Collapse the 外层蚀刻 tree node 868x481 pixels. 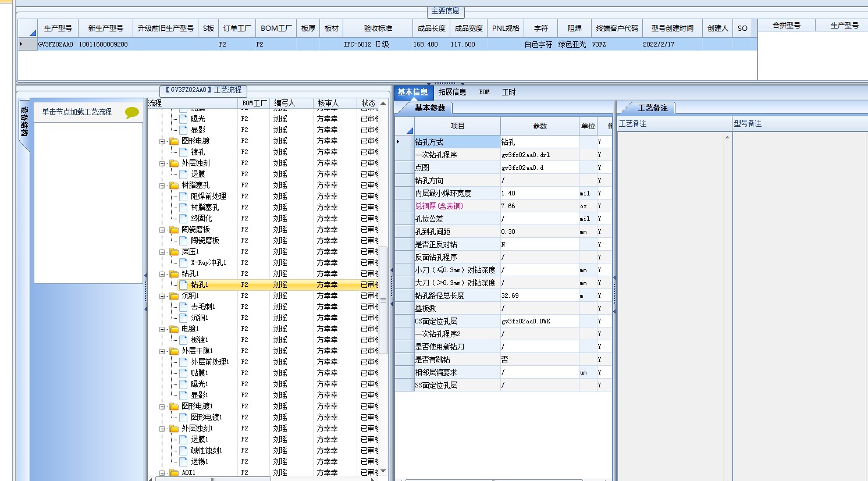(162, 163)
